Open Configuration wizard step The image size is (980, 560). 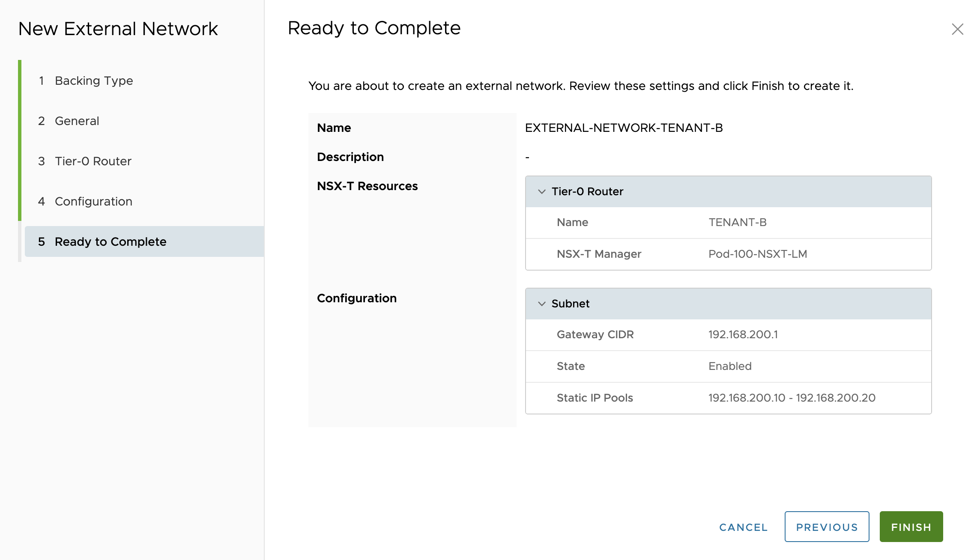click(93, 201)
